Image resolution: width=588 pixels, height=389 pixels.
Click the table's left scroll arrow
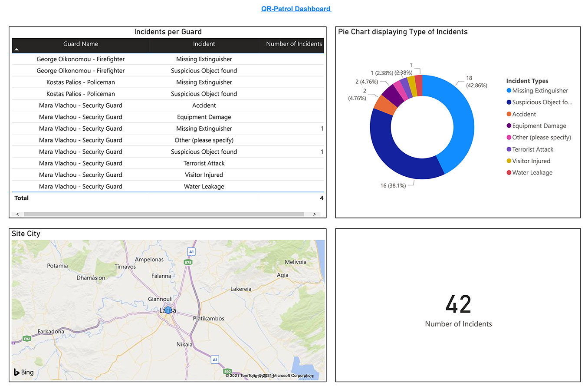[x=17, y=214]
